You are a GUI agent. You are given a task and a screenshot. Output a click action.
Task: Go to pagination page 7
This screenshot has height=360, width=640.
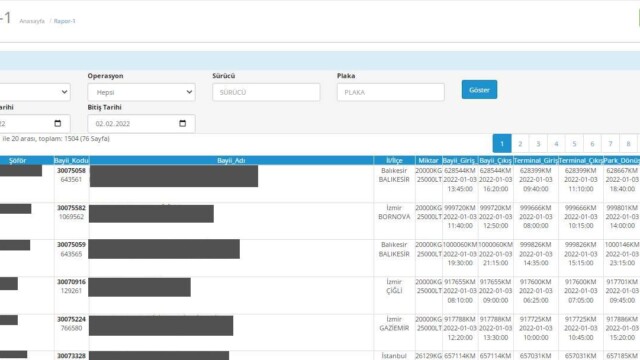(610, 144)
